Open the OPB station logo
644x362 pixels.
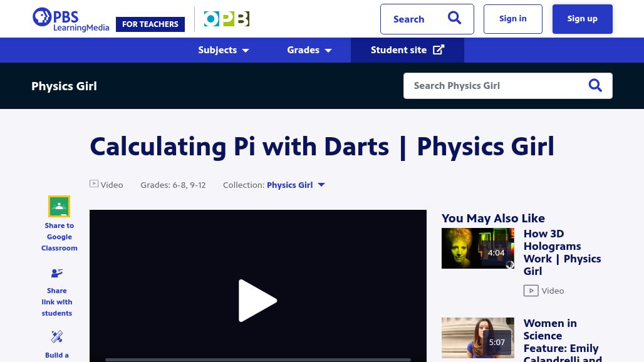coord(227,19)
